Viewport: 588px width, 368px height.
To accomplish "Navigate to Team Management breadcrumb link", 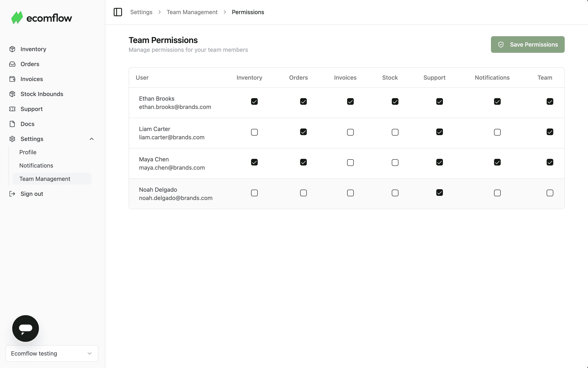I will pos(192,12).
